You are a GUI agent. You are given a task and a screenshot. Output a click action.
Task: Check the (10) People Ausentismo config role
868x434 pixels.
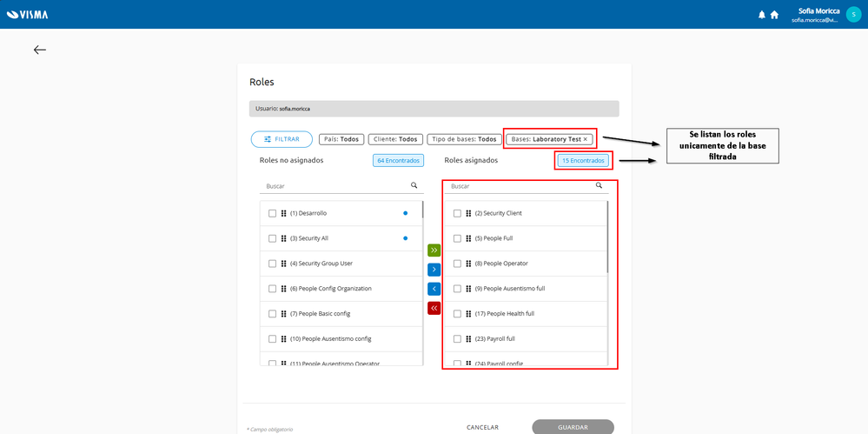(272, 338)
